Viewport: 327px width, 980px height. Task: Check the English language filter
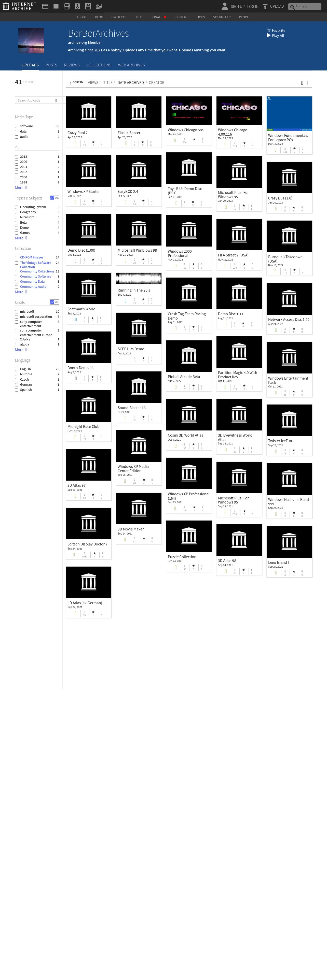coord(17,369)
